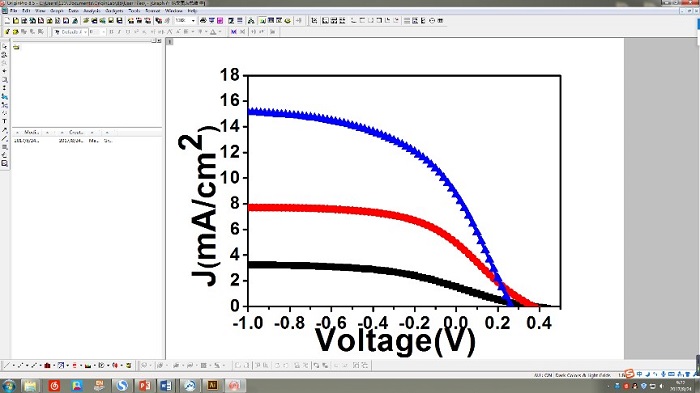
Task: Click the magenta Send to PowerPoint icon
Action: (x=220, y=21)
